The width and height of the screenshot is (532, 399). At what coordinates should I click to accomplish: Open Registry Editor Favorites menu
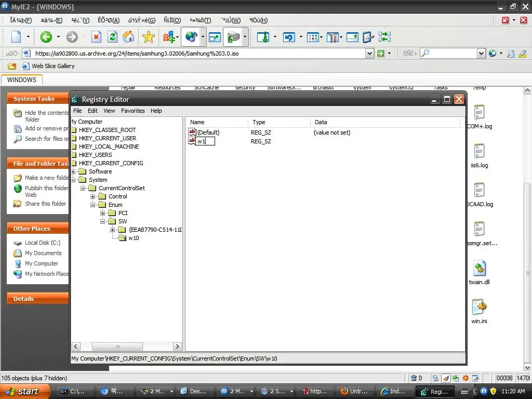coord(132,111)
